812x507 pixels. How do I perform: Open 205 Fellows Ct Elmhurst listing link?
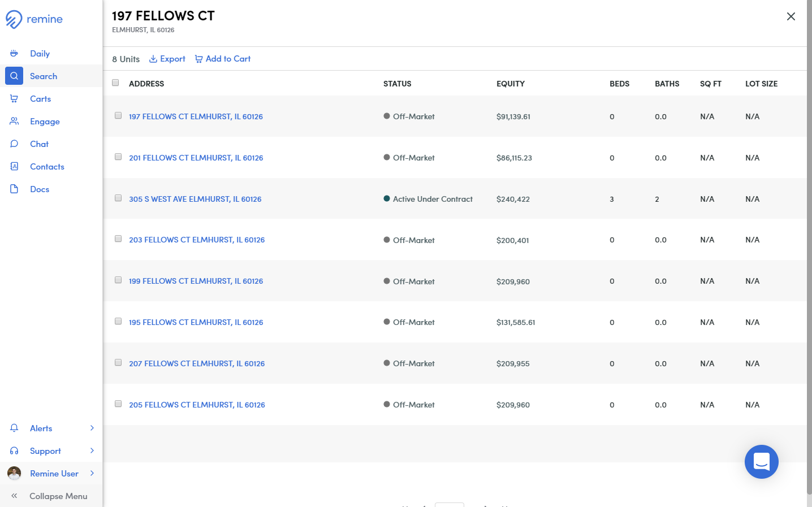197,405
